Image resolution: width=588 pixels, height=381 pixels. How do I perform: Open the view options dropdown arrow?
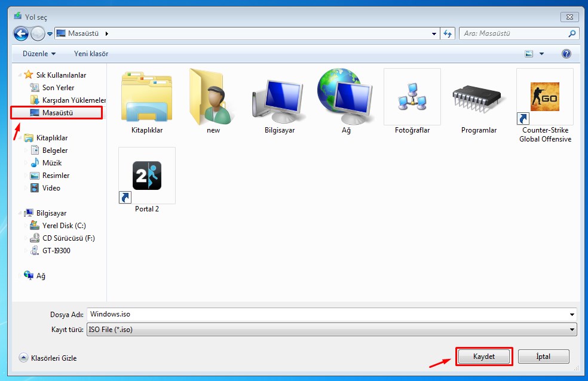541,54
